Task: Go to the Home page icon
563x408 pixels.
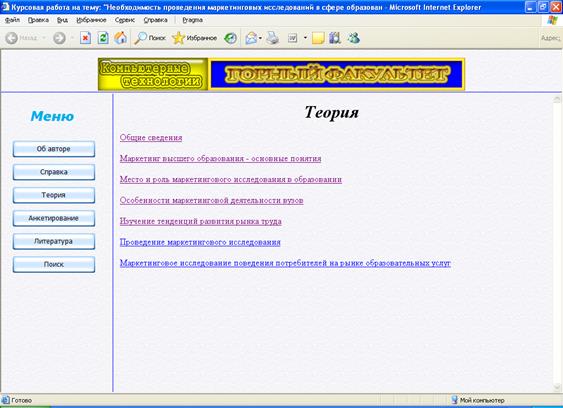Action: [x=121, y=38]
